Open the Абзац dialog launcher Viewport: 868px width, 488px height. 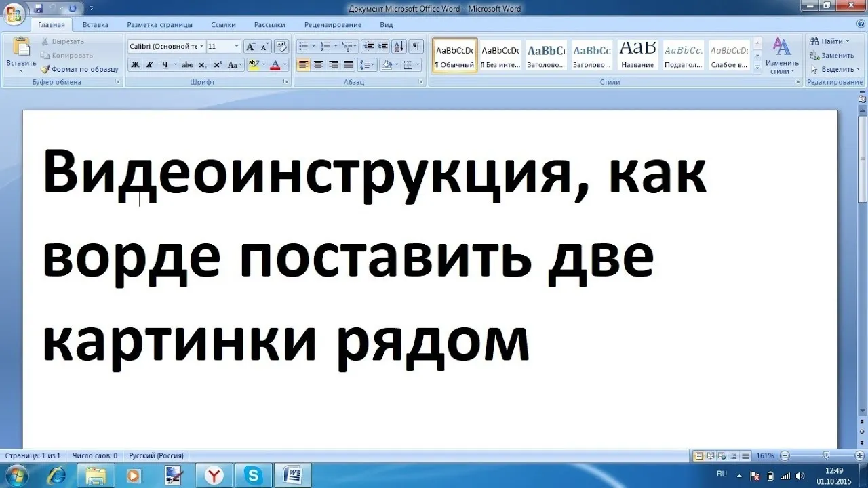tap(421, 82)
